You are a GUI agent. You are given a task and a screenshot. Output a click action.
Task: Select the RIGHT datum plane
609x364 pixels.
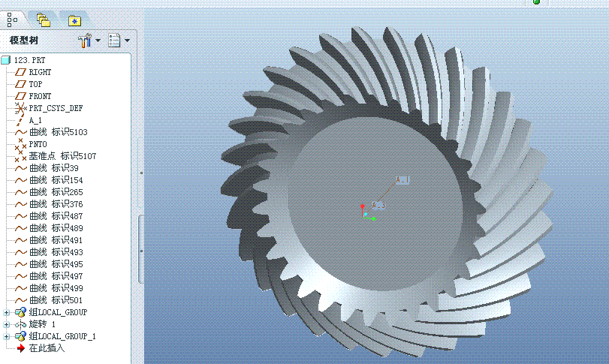click(40, 72)
